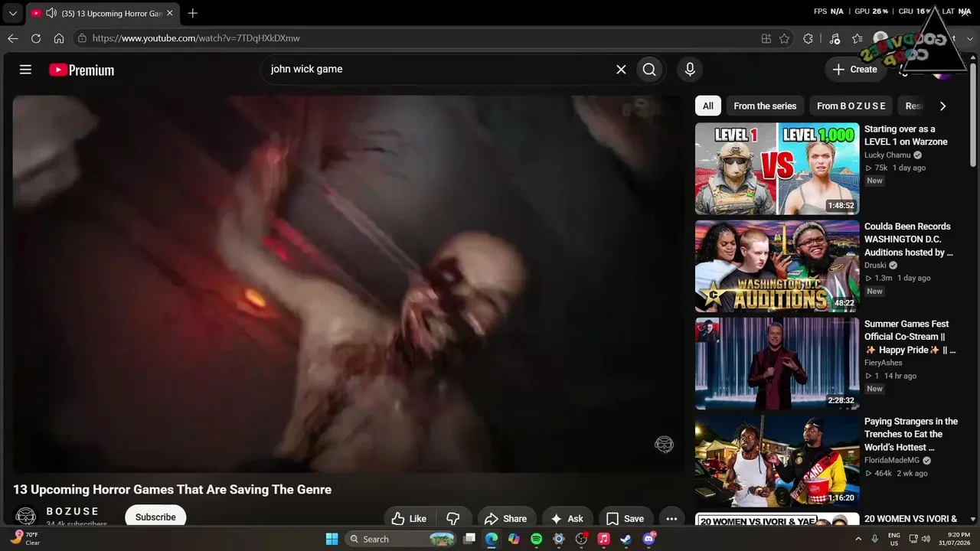Click the system tray microphone icon
The image size is (980, 551).
click(x=874, y=539)
